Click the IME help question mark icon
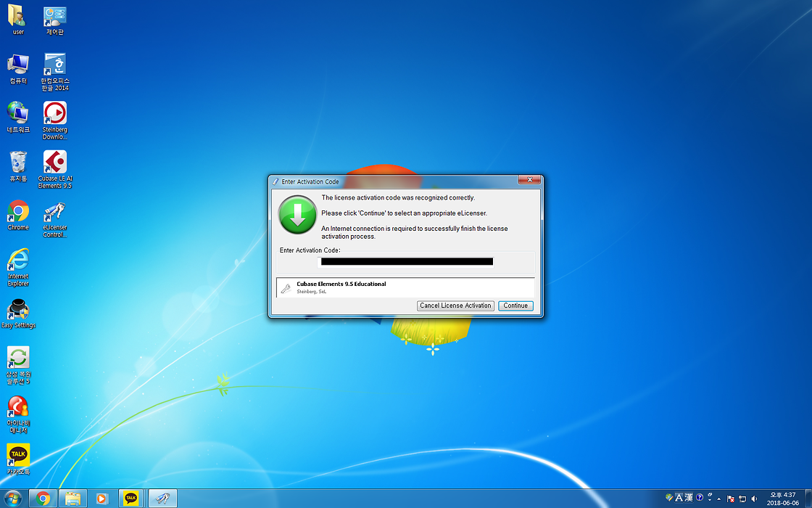This screenshot has height=508, width=812. click(x=700, y=498)
